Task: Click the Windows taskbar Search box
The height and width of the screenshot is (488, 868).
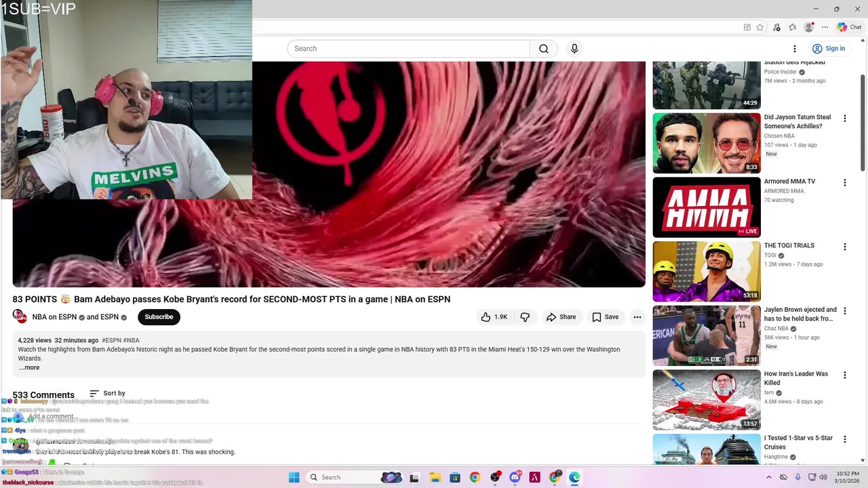Action: coord(355,477)
